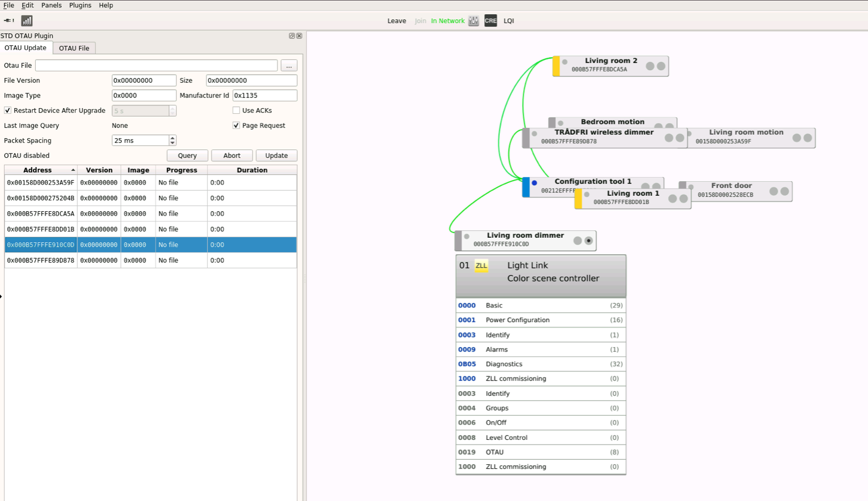Click the Query button

[x=187, y=156]
